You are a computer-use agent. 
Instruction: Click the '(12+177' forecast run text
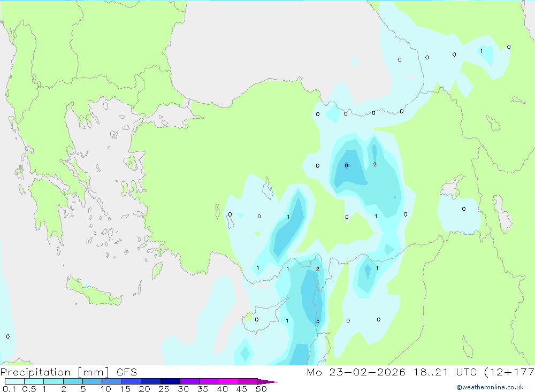[x=509, y=372]
